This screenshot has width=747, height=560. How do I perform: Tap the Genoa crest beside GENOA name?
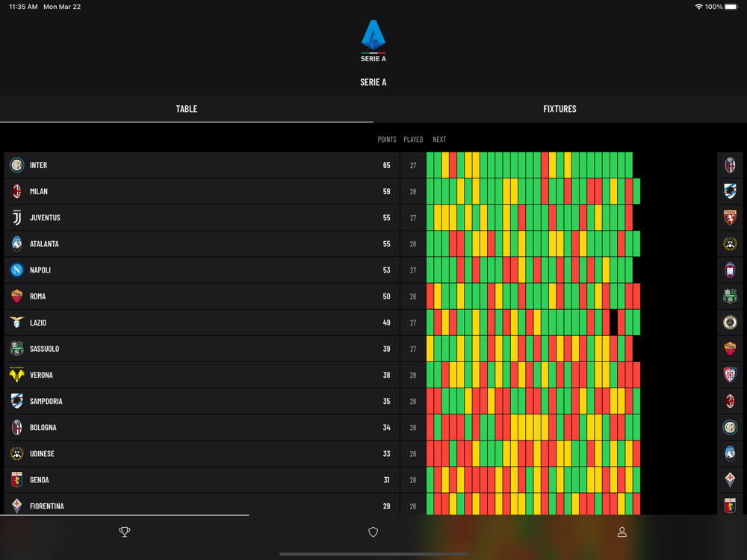[16, 479]
